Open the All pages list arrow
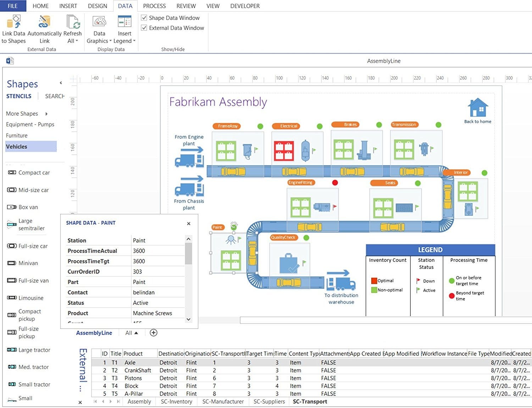 [x=136, y=333]
